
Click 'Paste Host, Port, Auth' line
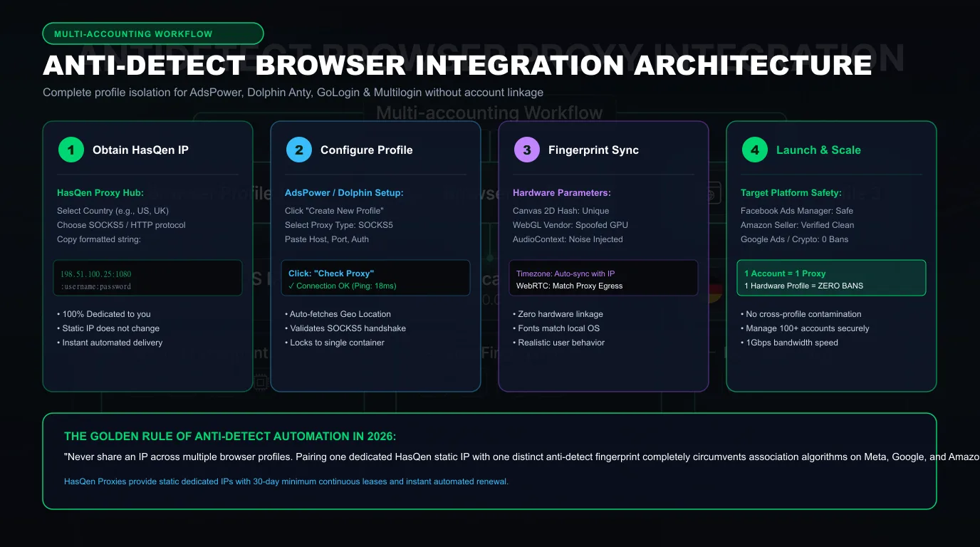[x=327, y=239]
